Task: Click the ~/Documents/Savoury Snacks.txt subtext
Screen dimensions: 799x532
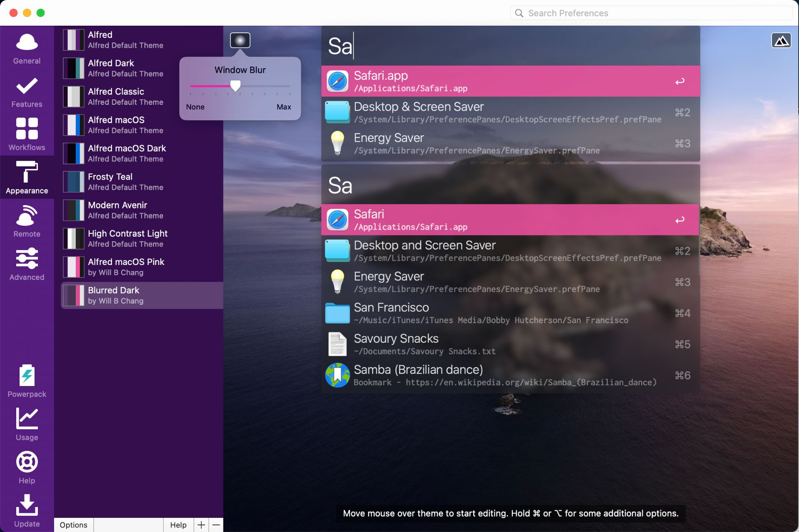Action: [x=424, y=351]
